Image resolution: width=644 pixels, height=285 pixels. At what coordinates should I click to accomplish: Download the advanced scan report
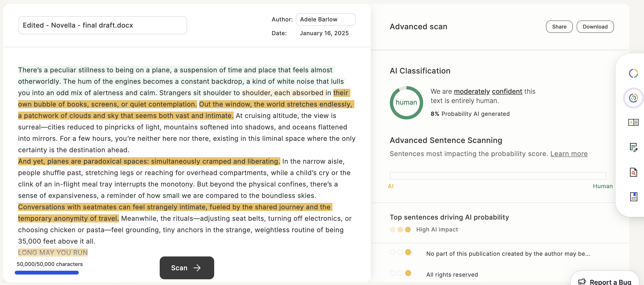tap(595, 27)
